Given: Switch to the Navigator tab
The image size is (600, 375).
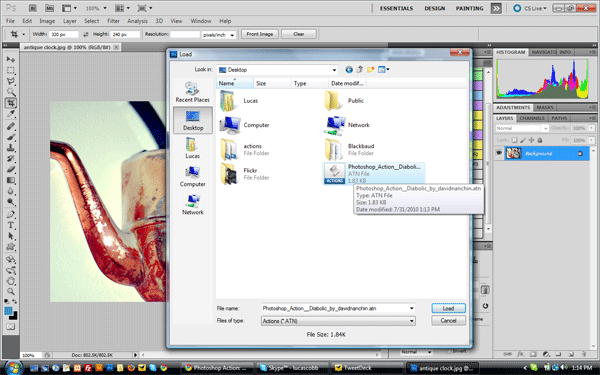Looking at the screenshot, I should tap(544, 52).
